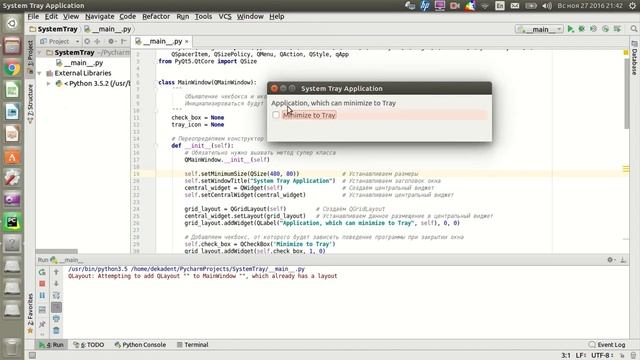The image size is (640, 360).
Task: Switch to the 6: TODO tool window
Action: [x=89, y=344]
